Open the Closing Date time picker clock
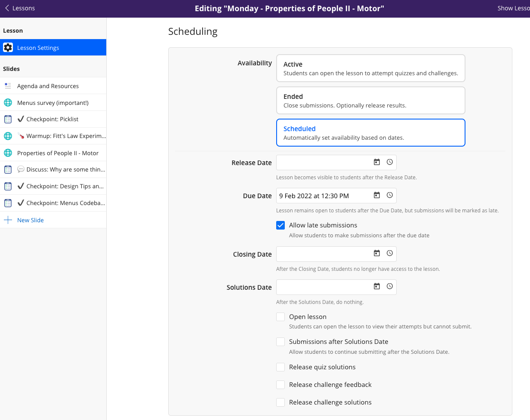Image resolution: width=530 pixels, height=420 pixels. (390, 254)
